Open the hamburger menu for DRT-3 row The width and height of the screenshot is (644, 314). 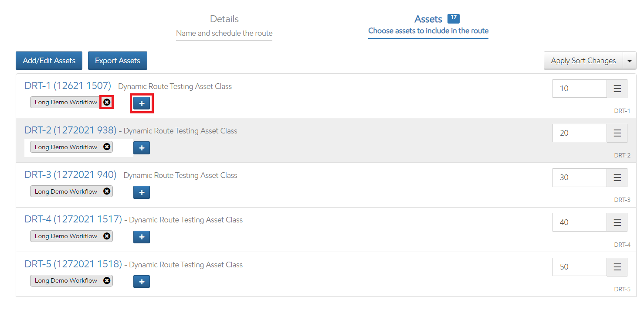[x=617, y=177]
